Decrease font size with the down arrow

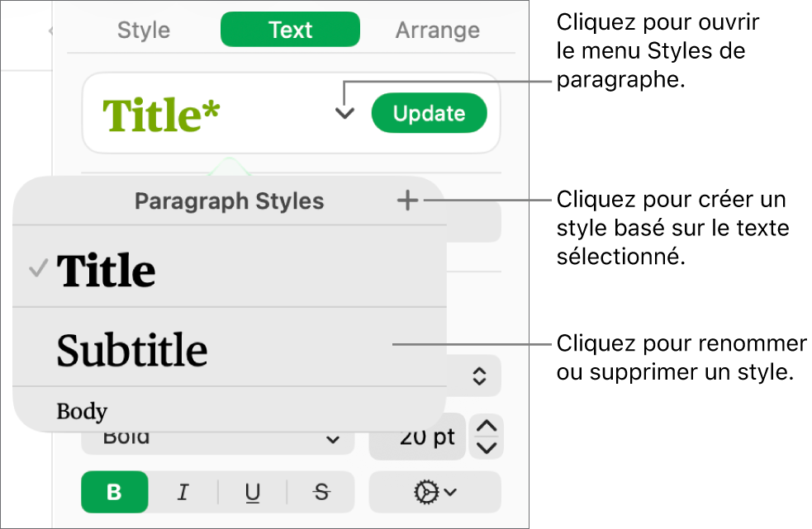coord(486,447)
